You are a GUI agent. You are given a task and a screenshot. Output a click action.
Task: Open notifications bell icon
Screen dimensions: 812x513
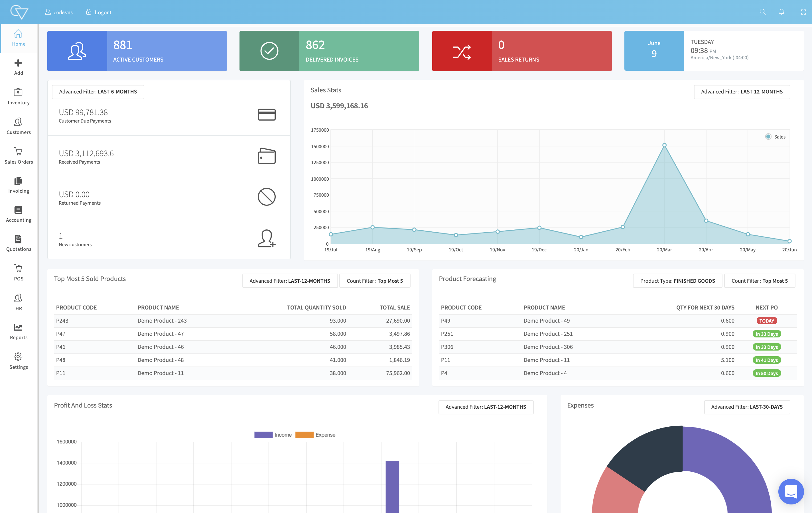point(781,12)
